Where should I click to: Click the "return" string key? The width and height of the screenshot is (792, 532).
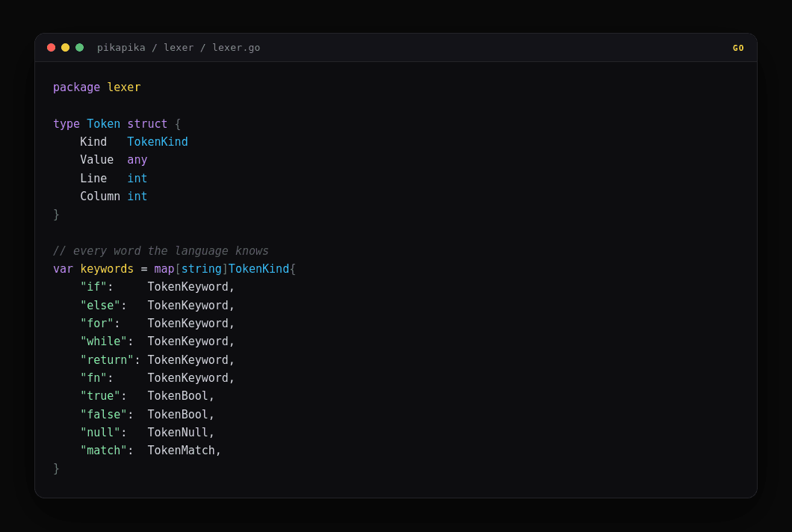tap(107, 359)
